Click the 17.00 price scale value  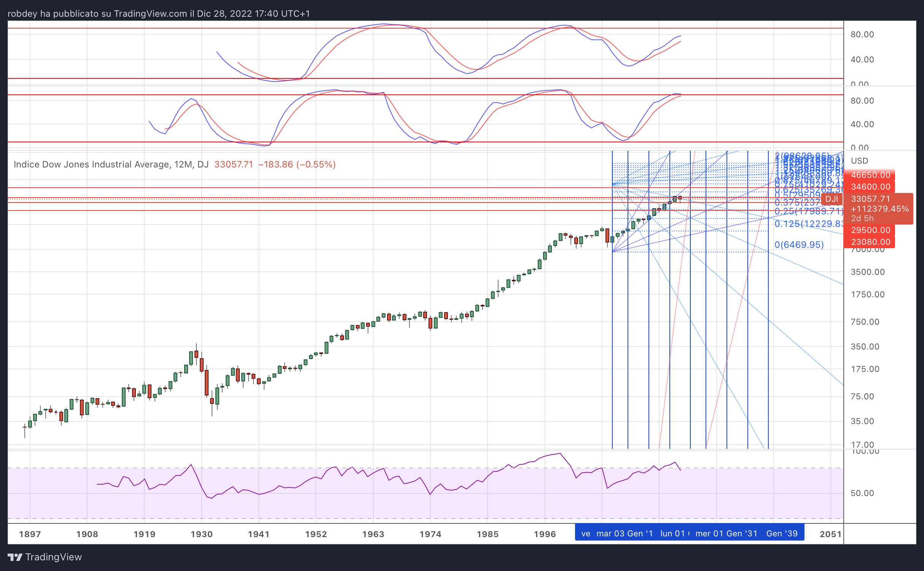(863, 445)
